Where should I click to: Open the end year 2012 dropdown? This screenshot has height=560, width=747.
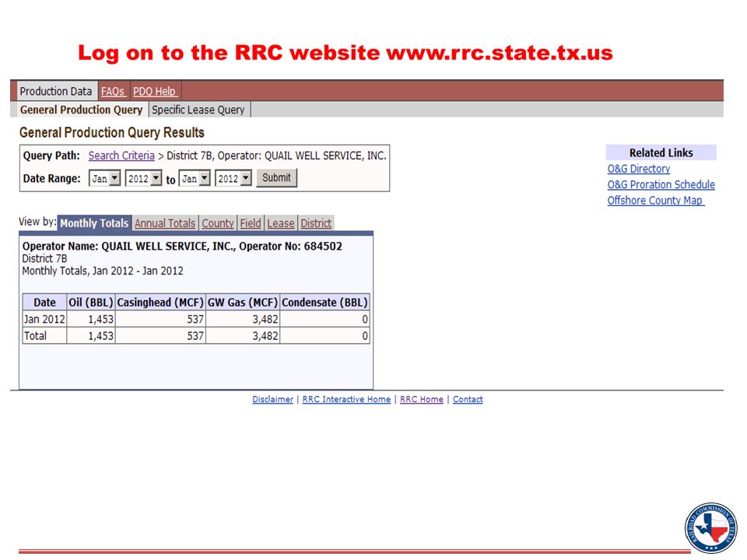point(233,179)
